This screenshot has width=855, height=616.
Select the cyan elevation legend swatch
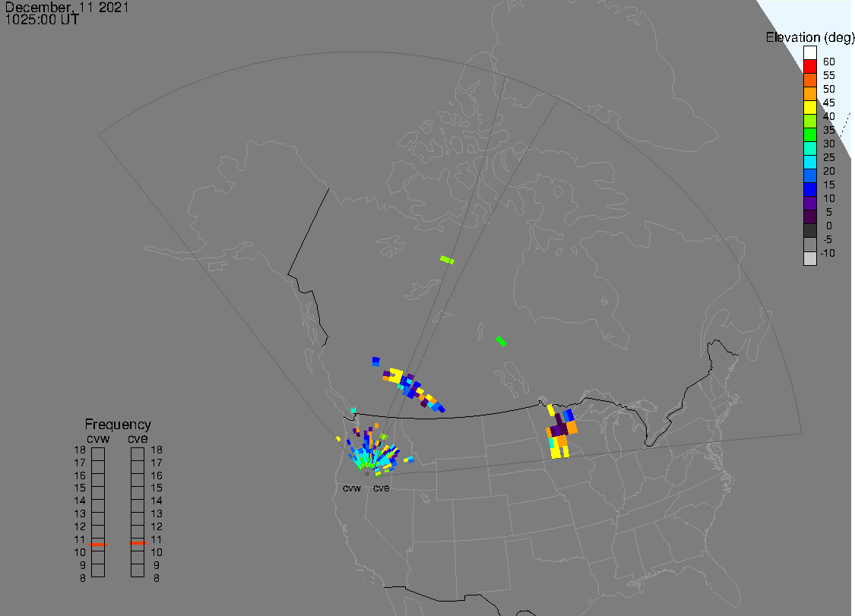(809, 162)
